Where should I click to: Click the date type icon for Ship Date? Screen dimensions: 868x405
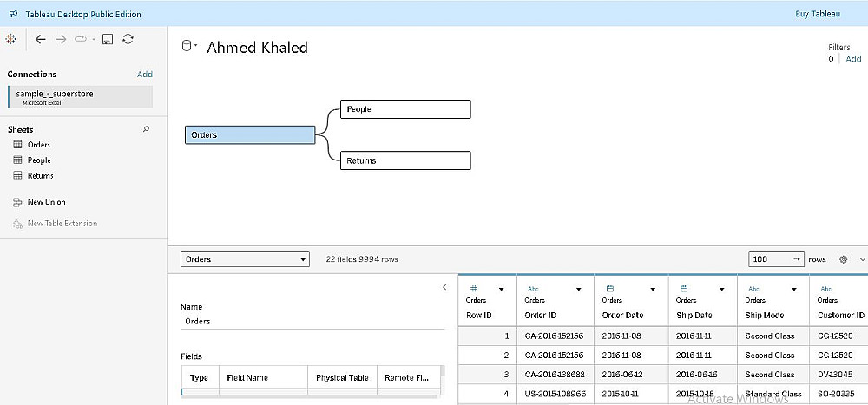tap(684, 288)
